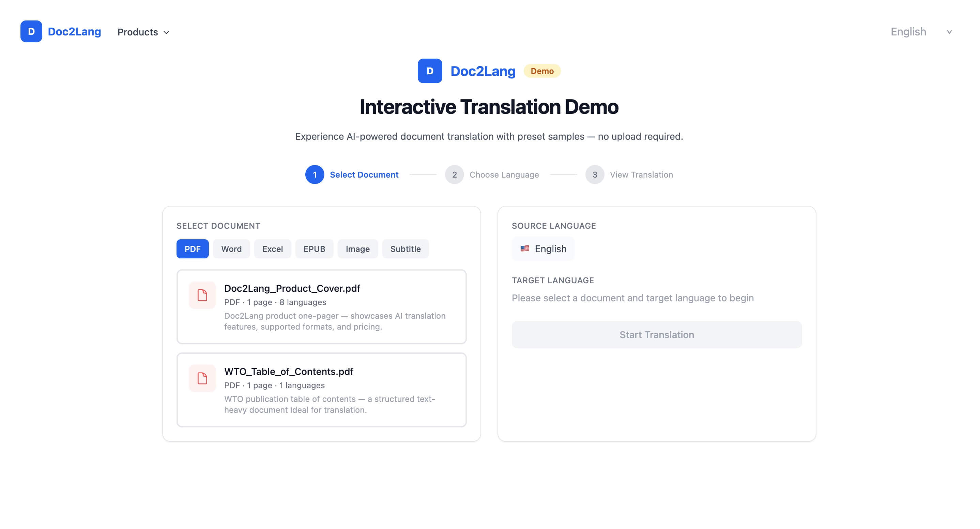Viewport: 980px width, 529px height.
Task: Select the Subtitle format tab
Action: (405, 249)
